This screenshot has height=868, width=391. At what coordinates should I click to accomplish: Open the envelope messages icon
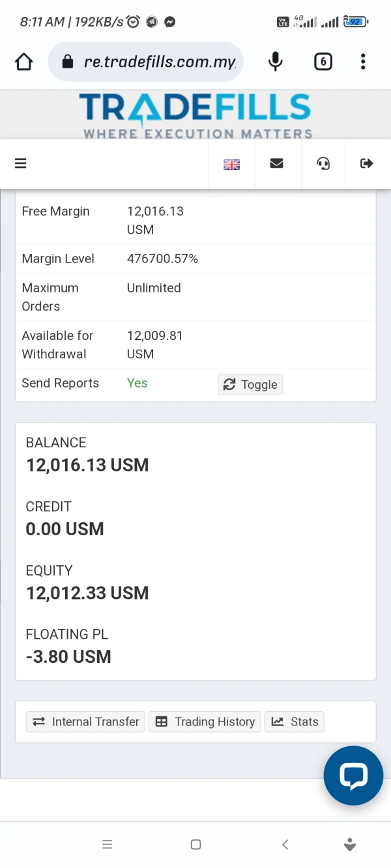point(276,163)
